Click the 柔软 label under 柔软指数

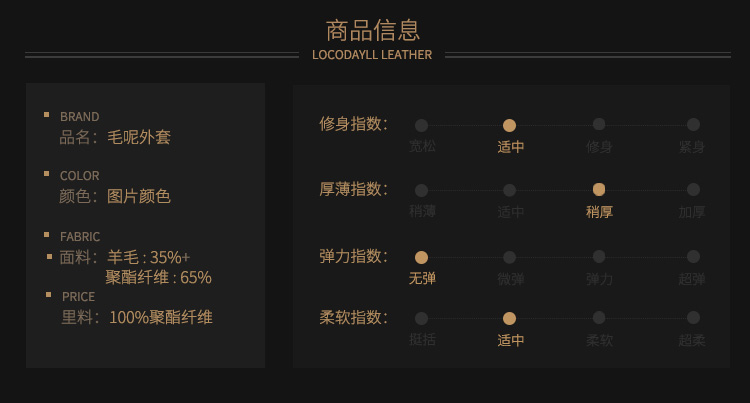point(599,340)
